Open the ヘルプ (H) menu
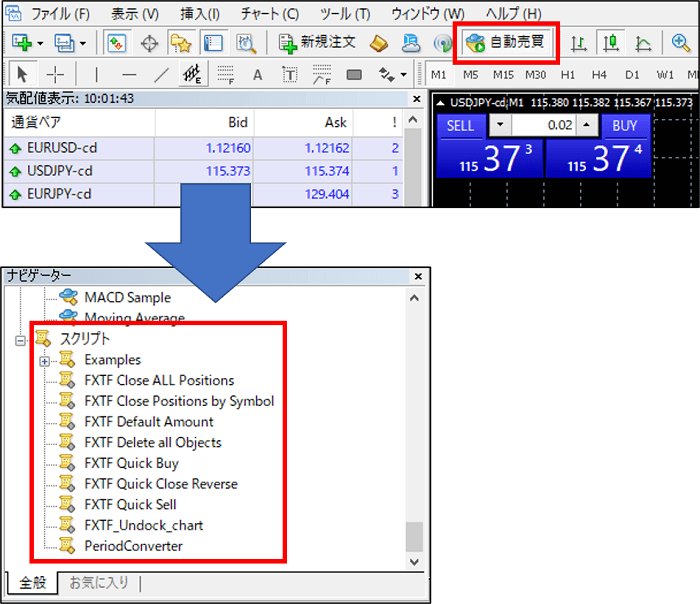The width and height of the screenshot is (700, 604). pos(513,14)
